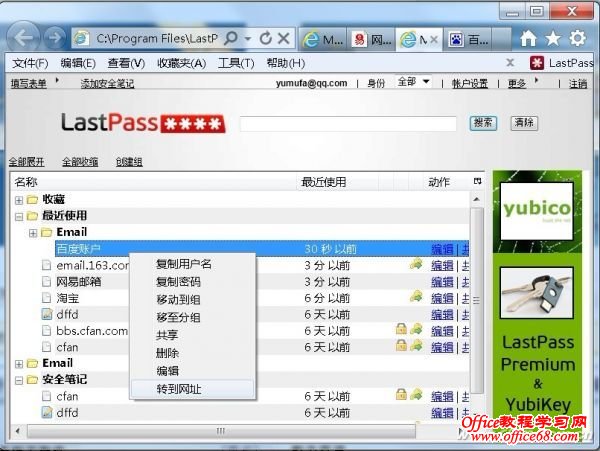The height and width of the screenshot is (451, 600).
Task: Click the share icon on 淘宝 row
Action: click(416, 296)
